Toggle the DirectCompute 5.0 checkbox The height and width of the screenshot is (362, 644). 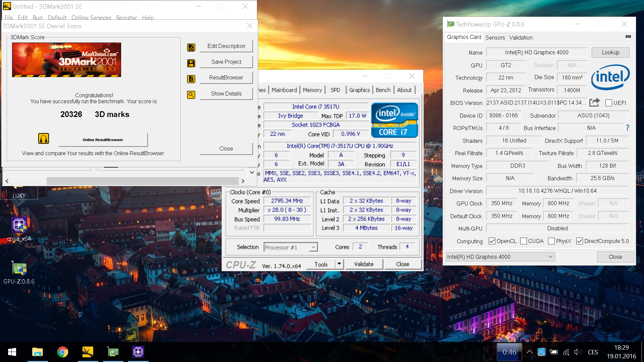click(x=580, y=241)
